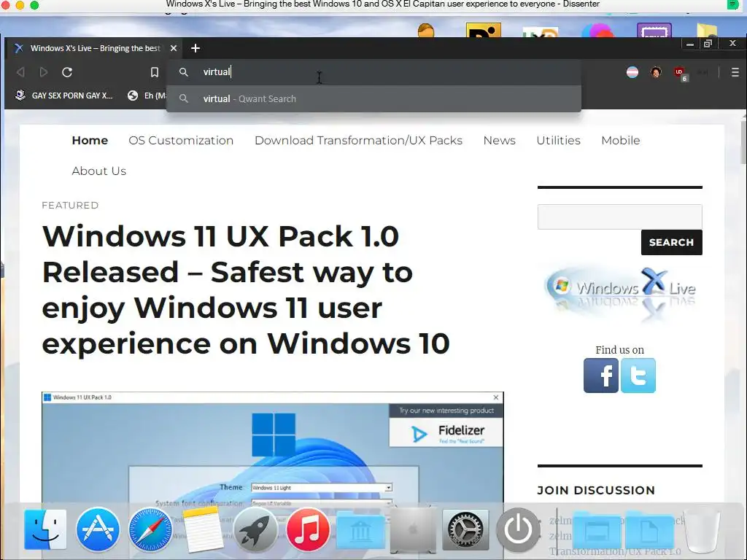Open the 'Eh (M' bookmark in bookmarks bar
This screenshot has height=560, width=747.
tap(147, 96)
